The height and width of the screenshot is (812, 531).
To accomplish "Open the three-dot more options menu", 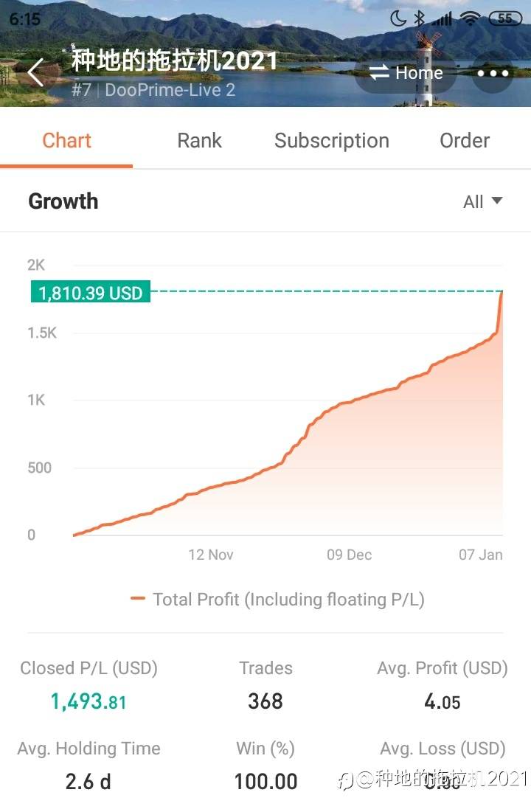I will (493, 73).
